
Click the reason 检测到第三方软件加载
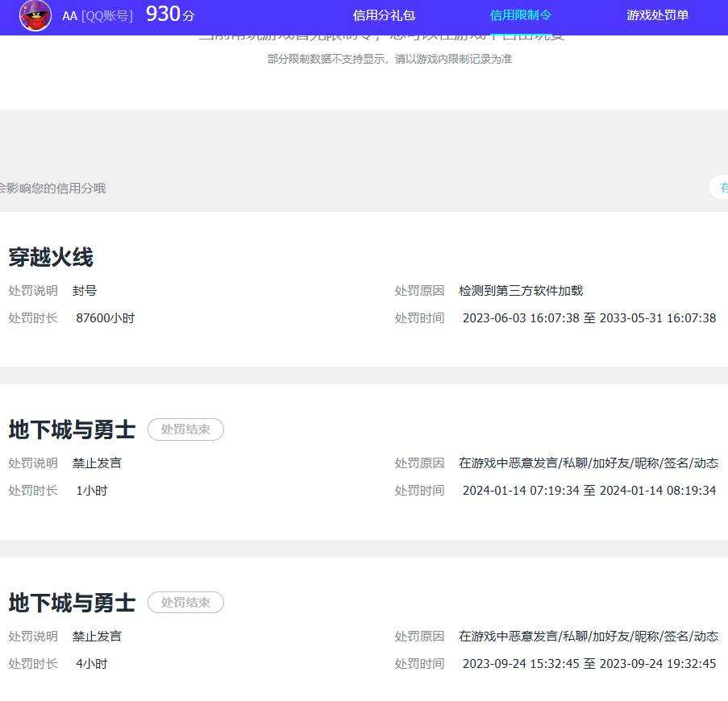(521, 291)
